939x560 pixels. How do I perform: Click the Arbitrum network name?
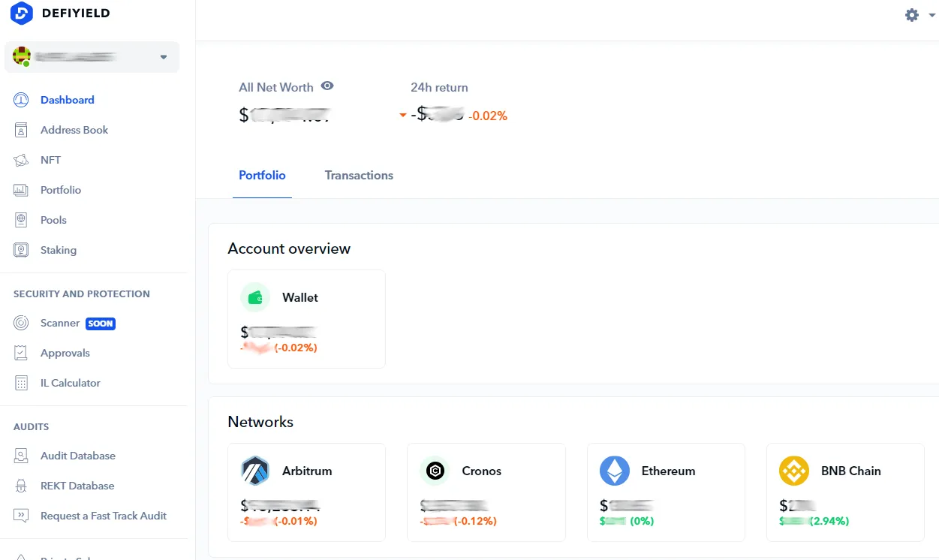pos(307,471)
